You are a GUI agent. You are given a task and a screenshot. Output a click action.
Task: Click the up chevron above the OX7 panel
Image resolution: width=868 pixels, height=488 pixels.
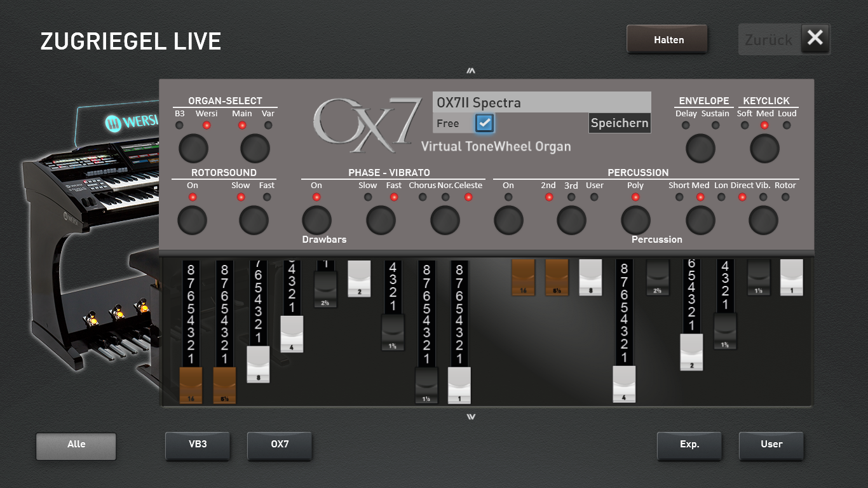tap(470, 71)
